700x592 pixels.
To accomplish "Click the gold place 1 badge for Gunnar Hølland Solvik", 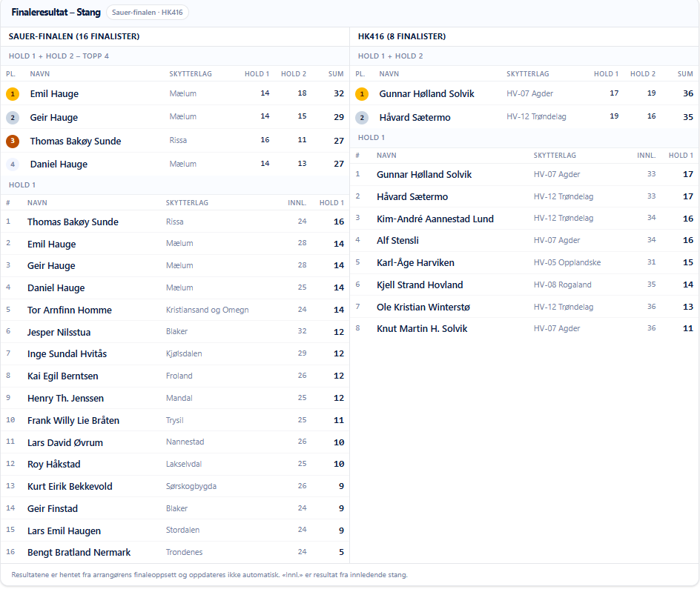I will [362, 94].
